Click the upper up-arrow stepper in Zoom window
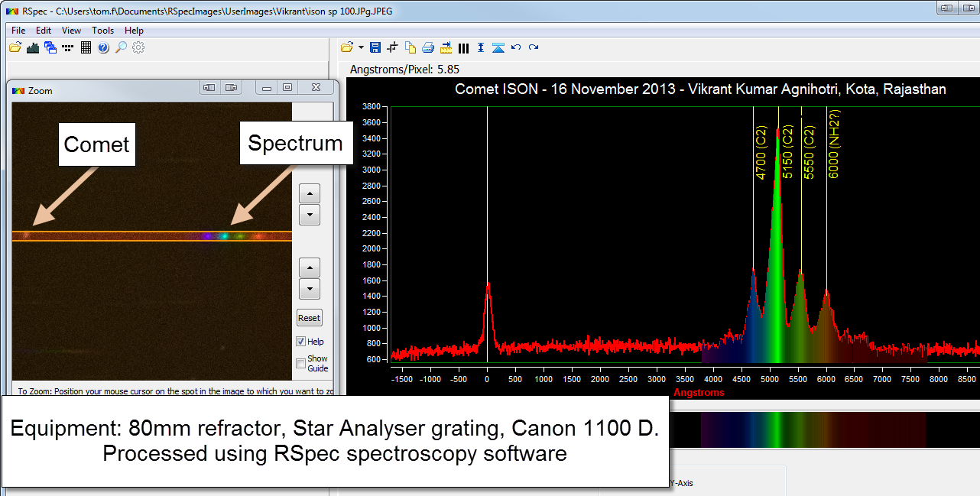 (x=309, y=193)
